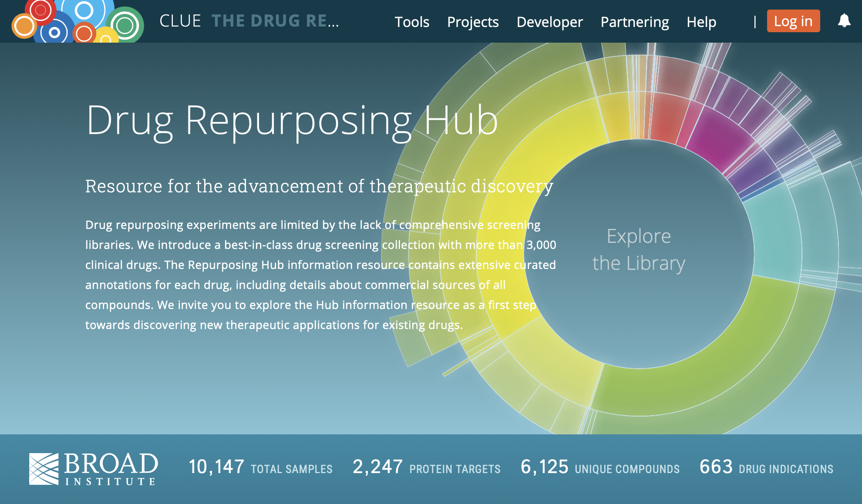Open the Help menu
Screen dimensions: 862x504
(701, 22)
